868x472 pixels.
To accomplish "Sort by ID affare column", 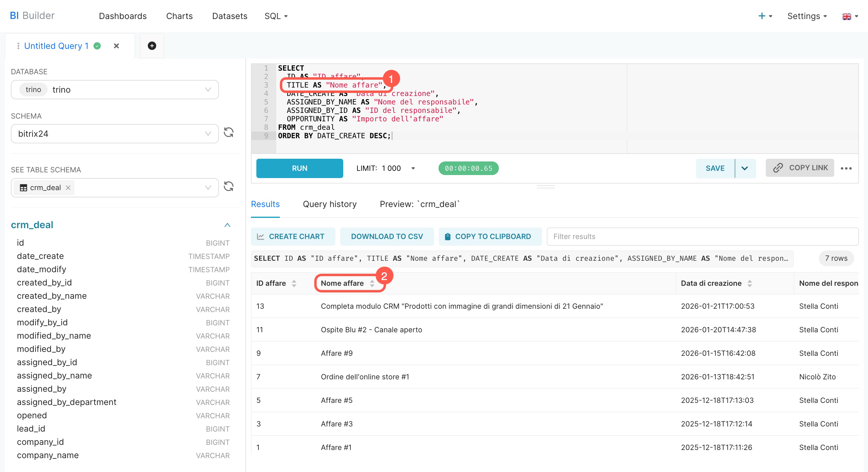I will [294, 283].
